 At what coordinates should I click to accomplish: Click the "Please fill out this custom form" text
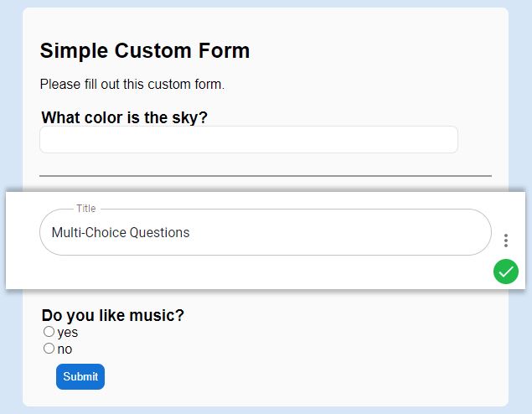coord(132,84)
